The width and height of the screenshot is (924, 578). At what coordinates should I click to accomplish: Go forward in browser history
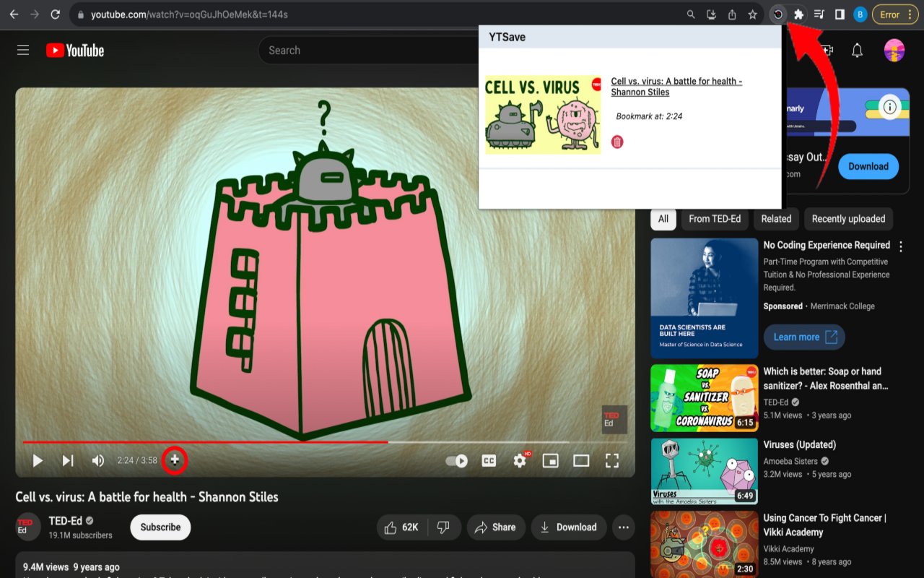pyautogui.click(x=34, y=14)
